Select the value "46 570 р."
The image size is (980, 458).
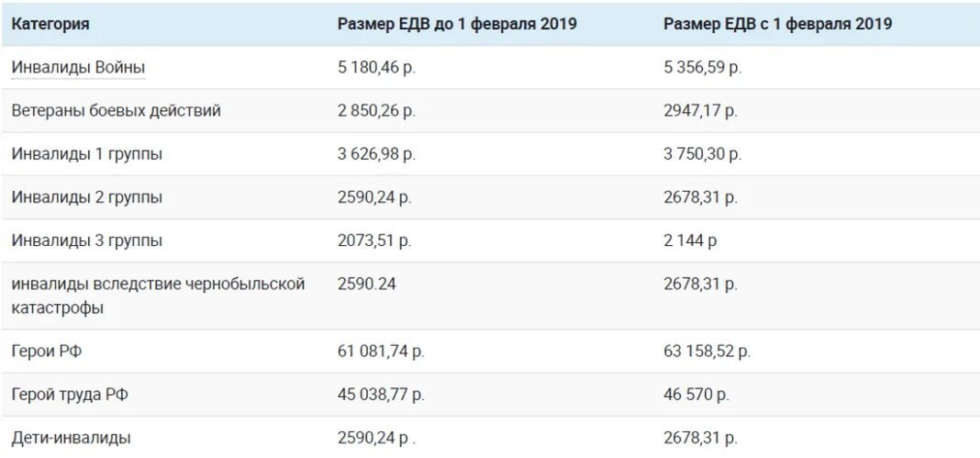tap(696, 395)
